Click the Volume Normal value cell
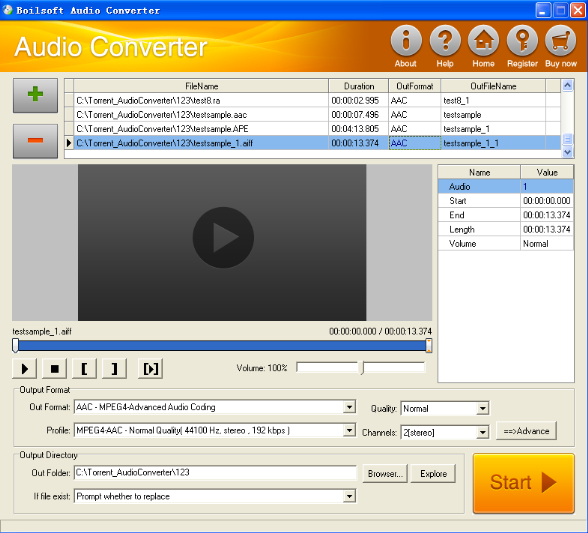Image resolution: width=588 pixels, height=533 pixels. 547,243
